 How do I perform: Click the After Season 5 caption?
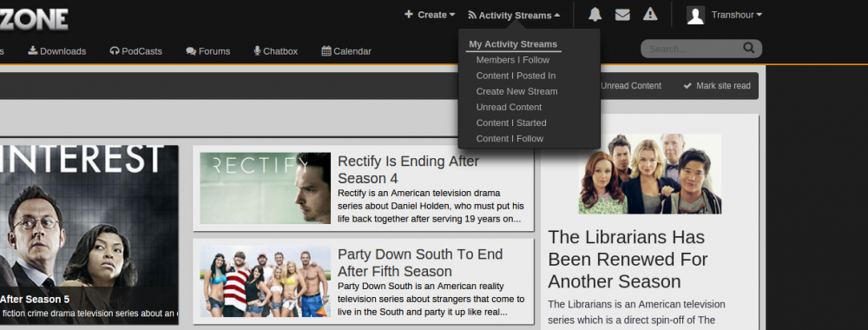35,300
